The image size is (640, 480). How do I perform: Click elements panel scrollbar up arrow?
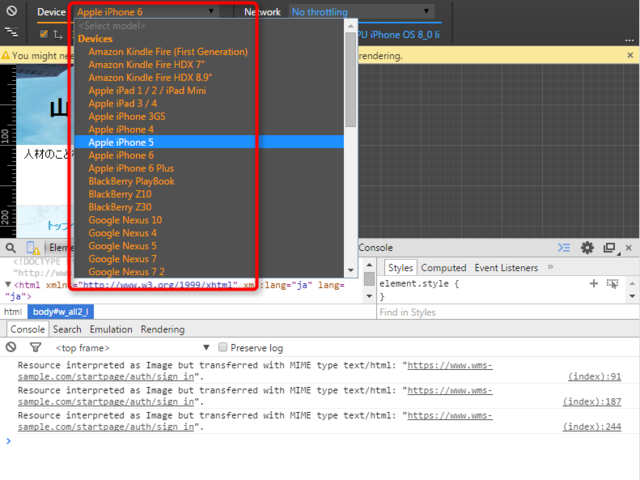coord(369,265)
